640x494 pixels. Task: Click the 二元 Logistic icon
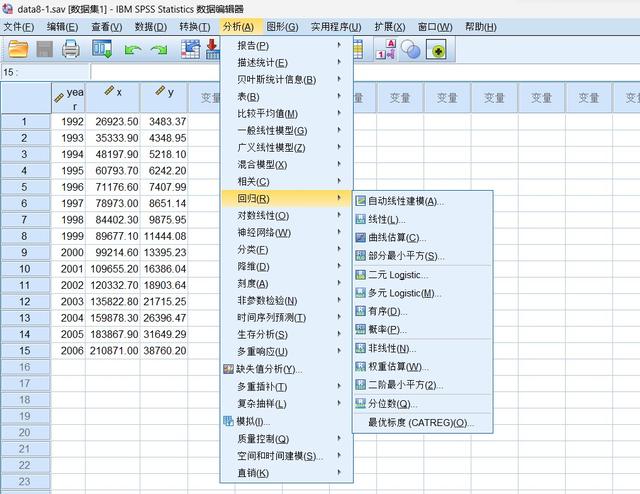[360, 275]
